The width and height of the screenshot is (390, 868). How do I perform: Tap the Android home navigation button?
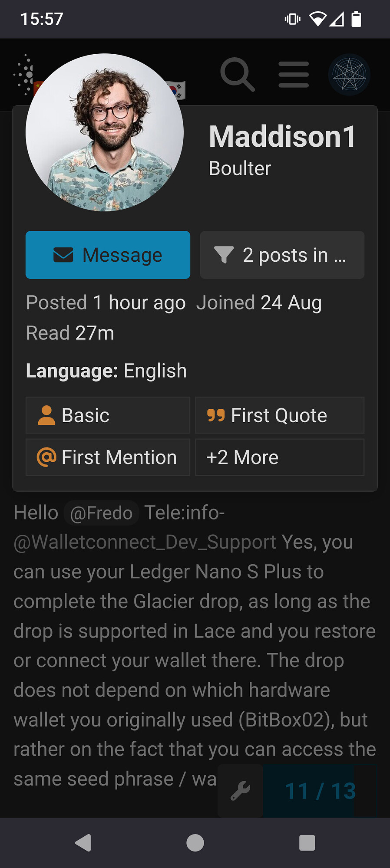(x=195, y=843)
